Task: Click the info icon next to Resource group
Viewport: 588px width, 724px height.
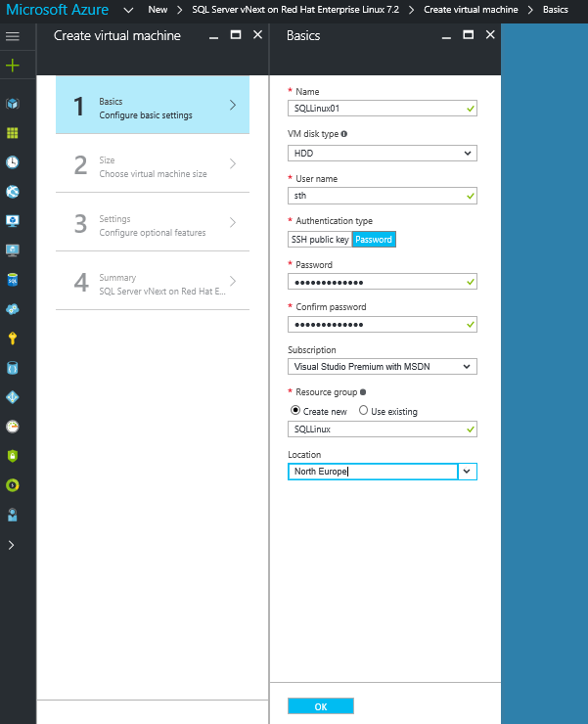Action: (363, 392)
